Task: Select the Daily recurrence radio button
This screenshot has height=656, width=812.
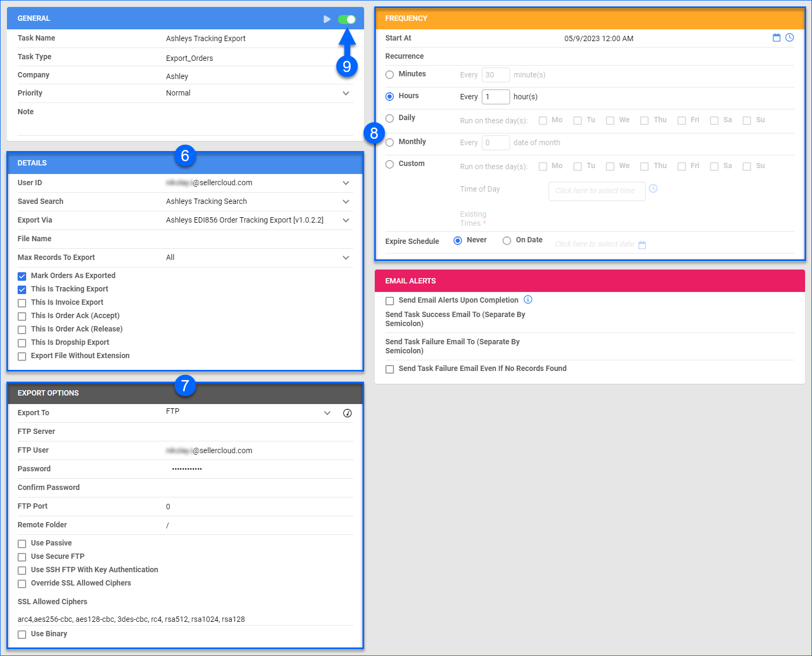Action: click(390, 118)
